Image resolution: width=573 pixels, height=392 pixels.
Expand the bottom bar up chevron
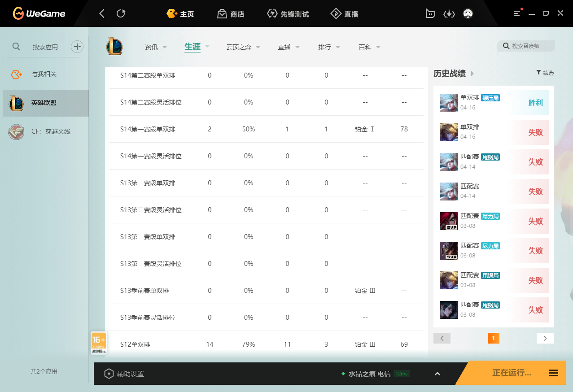coord(437,374)
